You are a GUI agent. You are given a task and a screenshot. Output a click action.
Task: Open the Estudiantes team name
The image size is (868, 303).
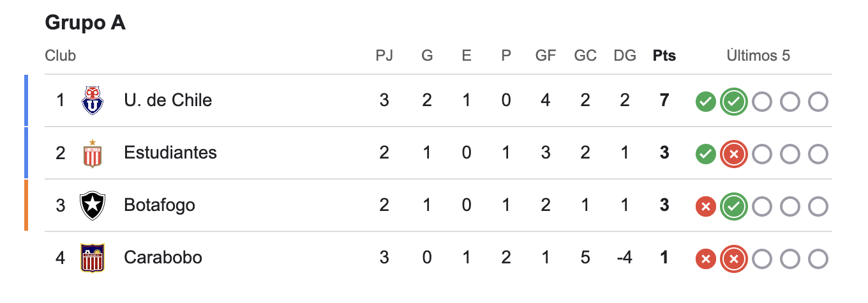point(170,153)
